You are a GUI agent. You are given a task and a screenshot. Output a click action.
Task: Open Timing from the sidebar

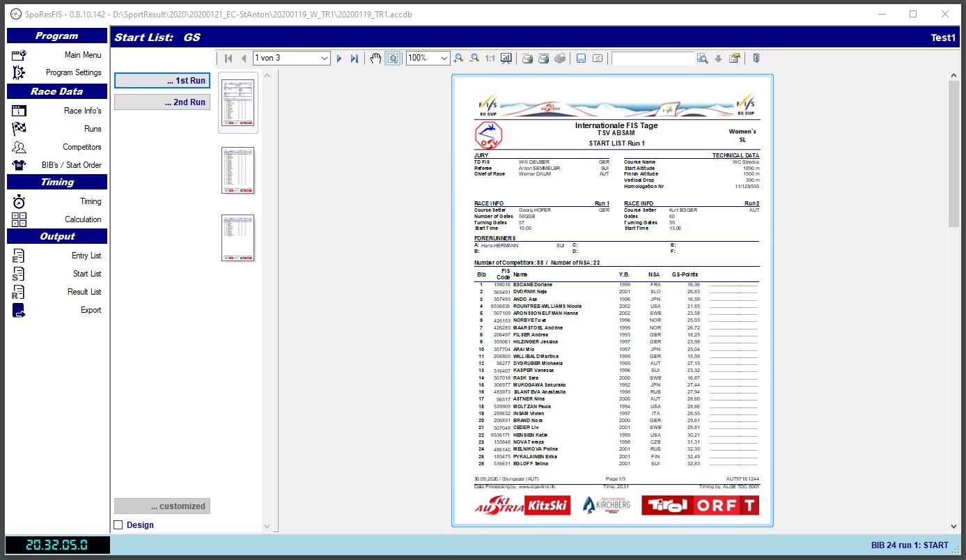(x=90, y=201)
